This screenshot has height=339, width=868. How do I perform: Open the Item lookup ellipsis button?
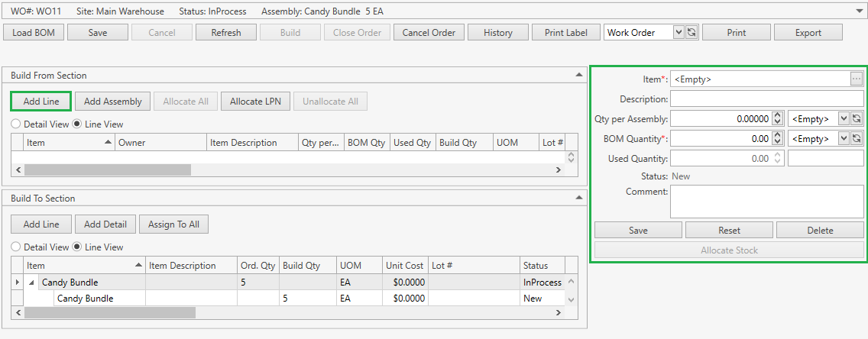[857, 79]
